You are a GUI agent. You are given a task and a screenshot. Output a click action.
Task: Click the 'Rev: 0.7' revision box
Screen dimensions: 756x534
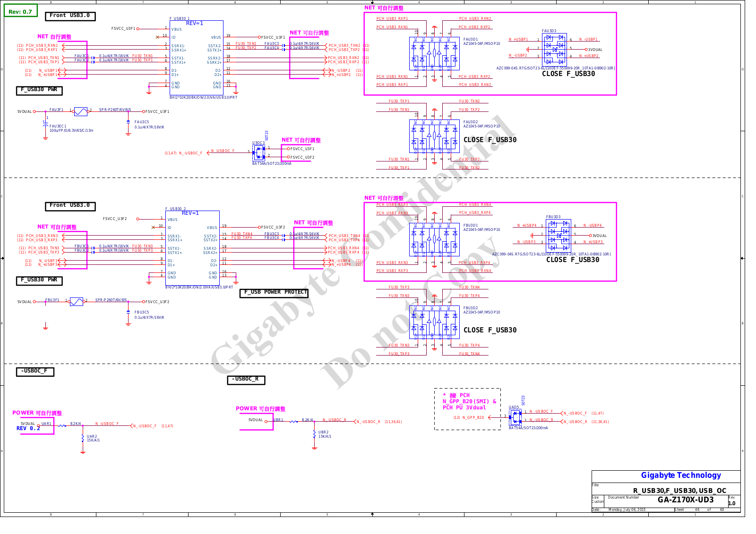[x=21, y=11]
